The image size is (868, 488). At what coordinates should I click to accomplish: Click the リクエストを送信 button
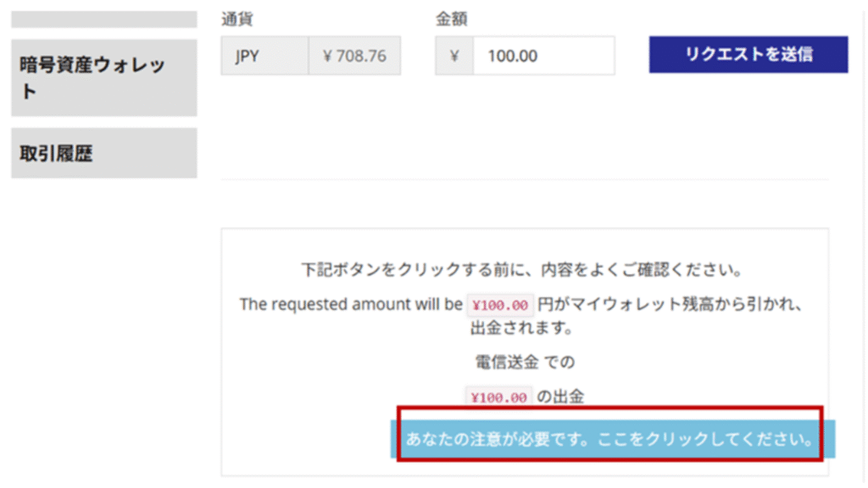tap(748, 54)
